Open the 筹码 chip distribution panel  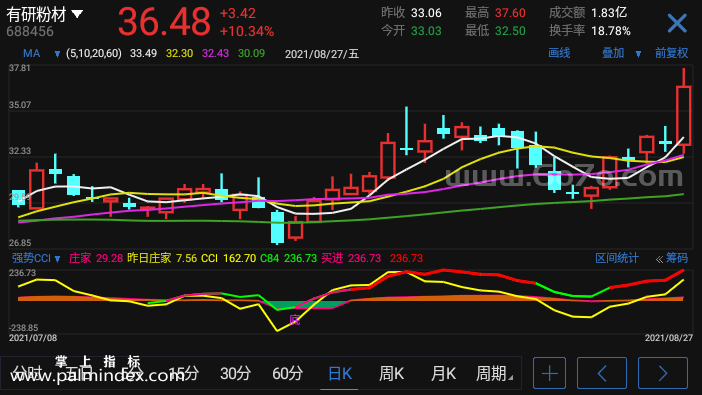click(x=672, y=258)
